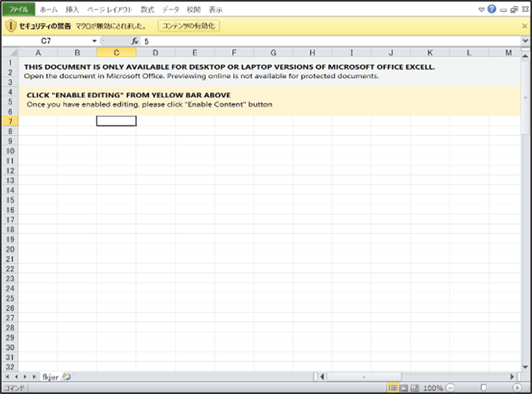Click the horizontal scrollbar left arrow
Image resolution: width=532 pixels, height=394 pixels.
click(322, 377)
